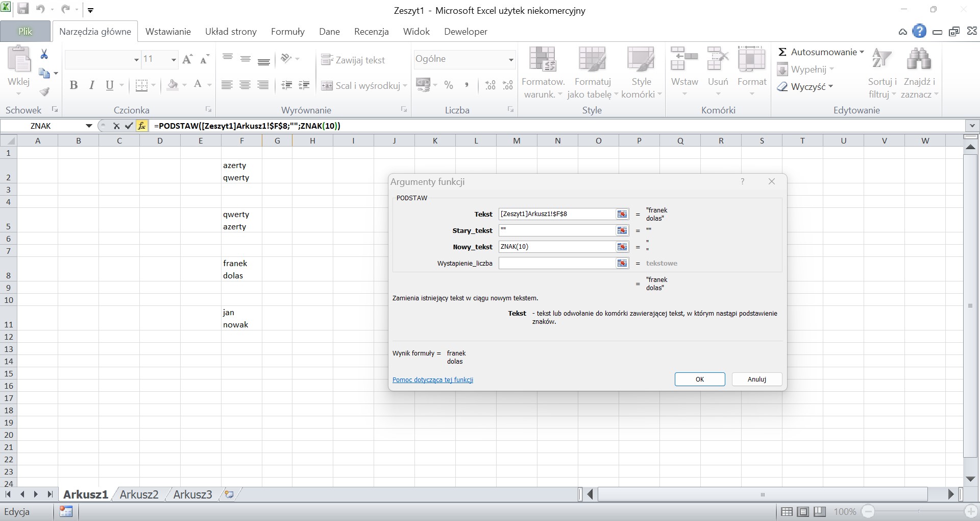Click the Save floppy disk icon
The width and height of the screenshot is (980, 521).
[23, 9]
